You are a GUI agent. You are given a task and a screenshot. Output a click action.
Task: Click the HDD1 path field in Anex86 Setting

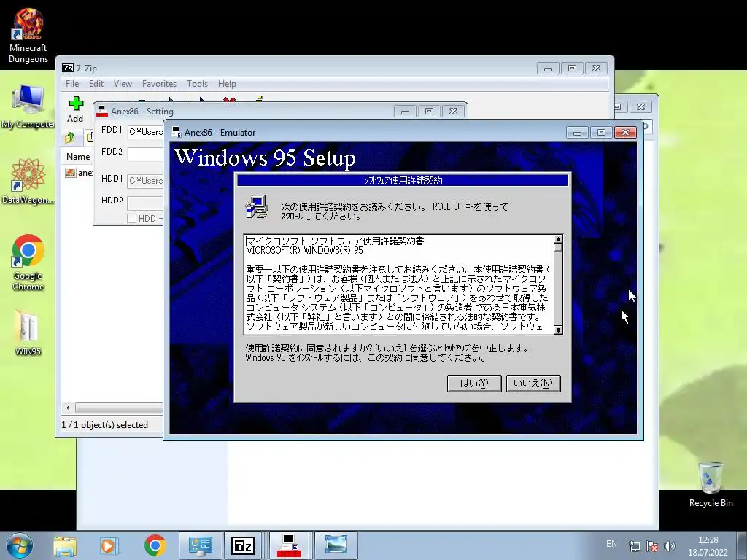click(x=145, y=181)
